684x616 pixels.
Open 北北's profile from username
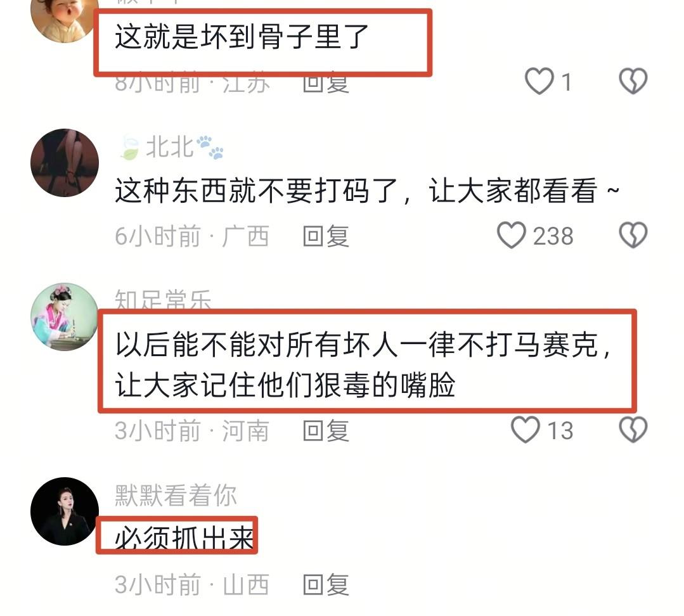click(170, 147)
